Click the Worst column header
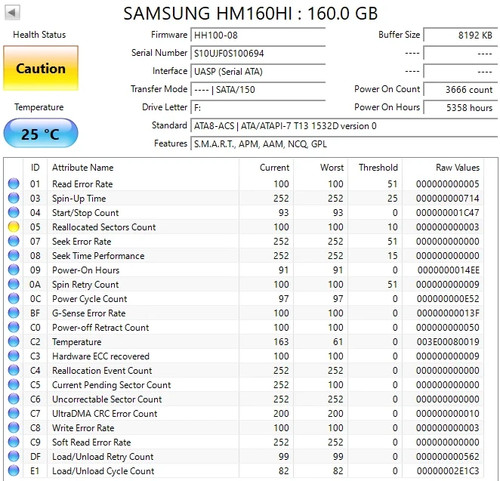Viewport: 500px width, 481px height. click(x=332, y=167)
